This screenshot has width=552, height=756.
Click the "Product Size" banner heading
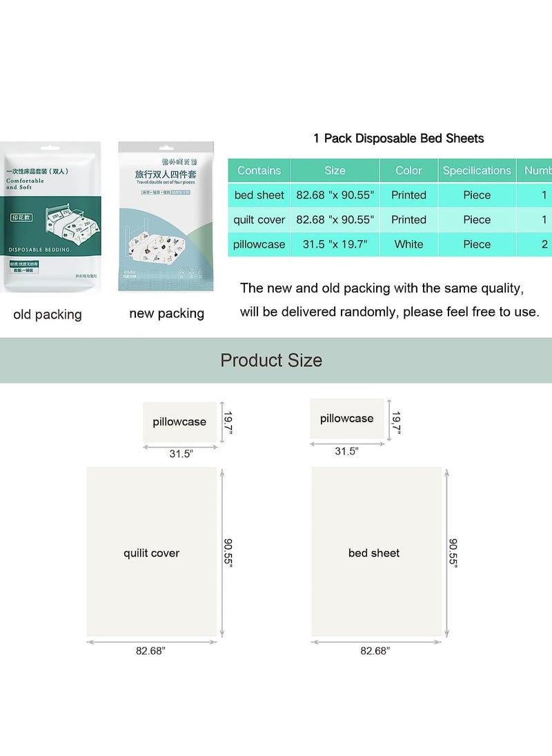(271, 360)
